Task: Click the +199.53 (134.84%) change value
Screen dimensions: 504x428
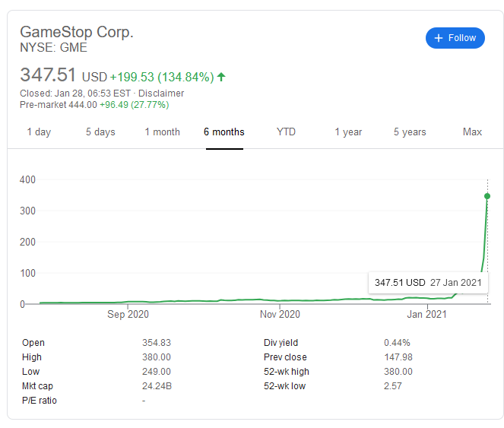Action: click(162, 78)
